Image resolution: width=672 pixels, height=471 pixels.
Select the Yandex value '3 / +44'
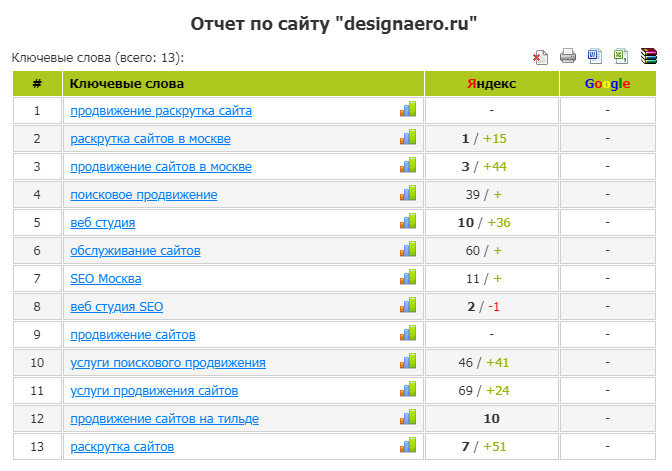coord(484,167)
